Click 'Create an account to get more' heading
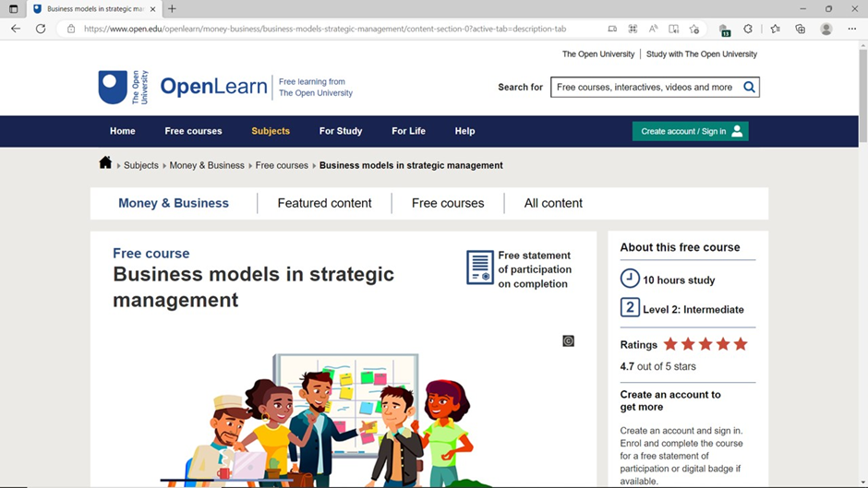The height and width of the screenshot is (488, 868). (670, 400)
